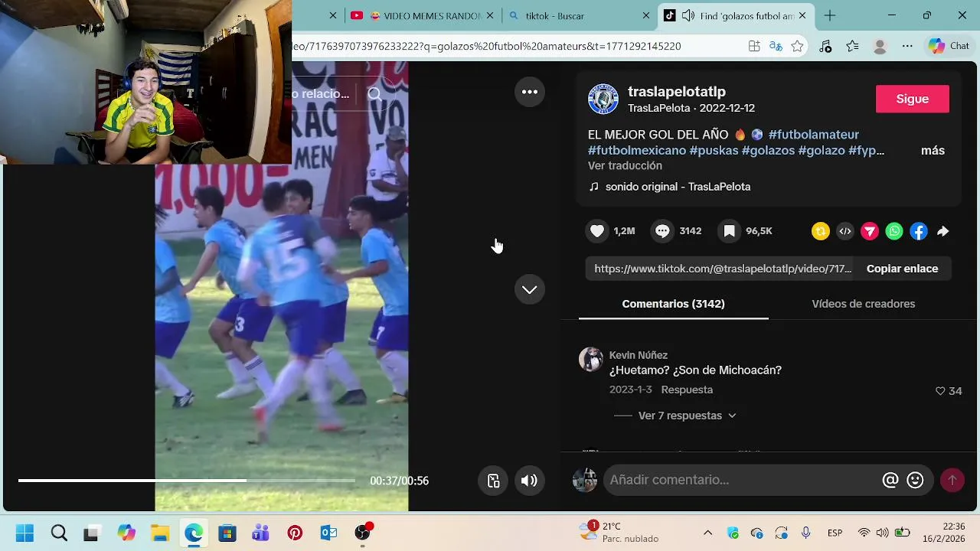
Task: Save the video with the bookmark icon
Action: 730,231
